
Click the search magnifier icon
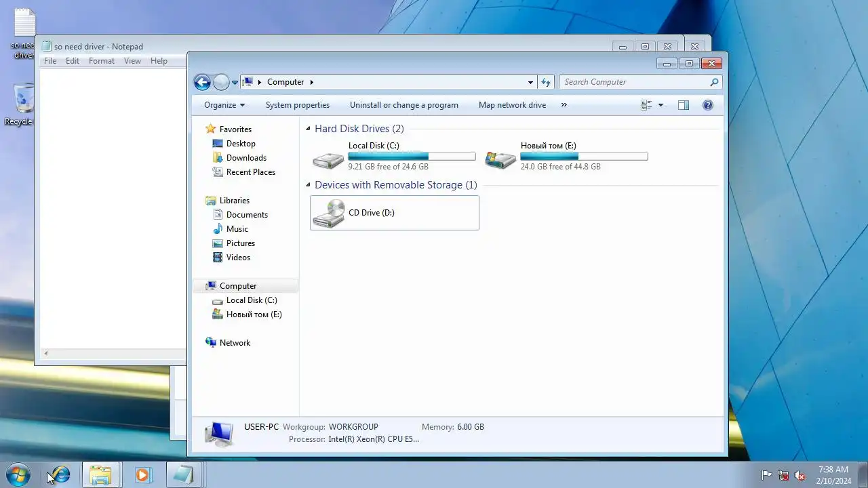(714, 82)
